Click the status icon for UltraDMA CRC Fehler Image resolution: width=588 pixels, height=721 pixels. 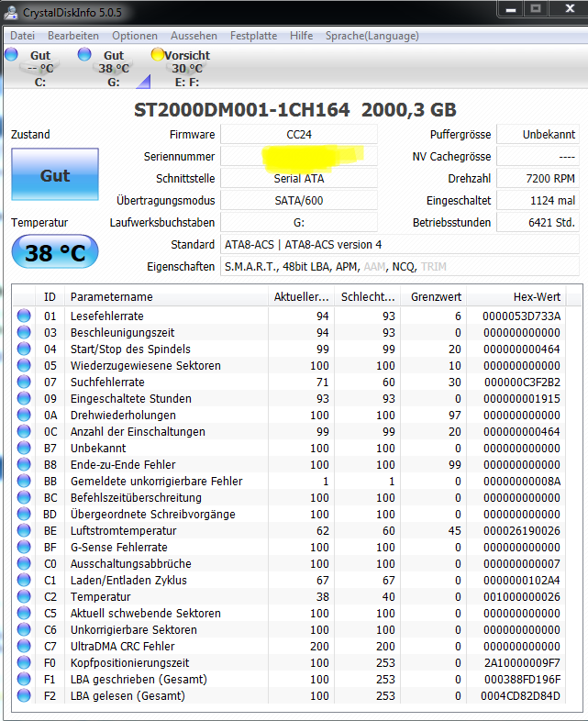(x=24, y=647)
